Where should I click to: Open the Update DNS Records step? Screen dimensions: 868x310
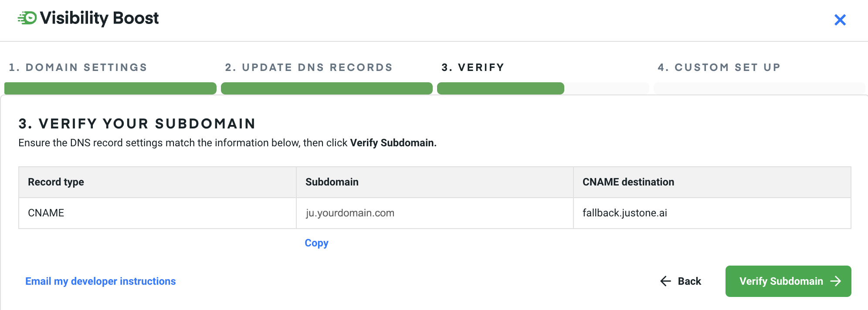pyautogui.click(x=309, y=67)
